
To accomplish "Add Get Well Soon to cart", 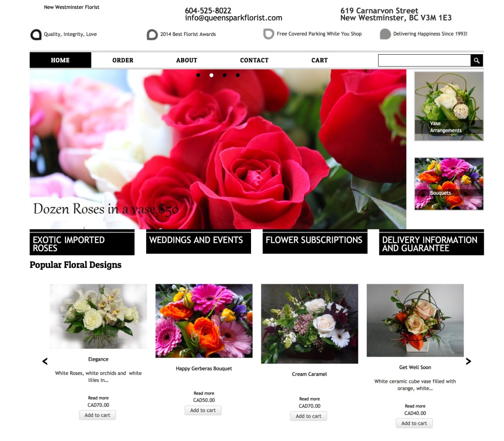I will click(x=414, y=423).
